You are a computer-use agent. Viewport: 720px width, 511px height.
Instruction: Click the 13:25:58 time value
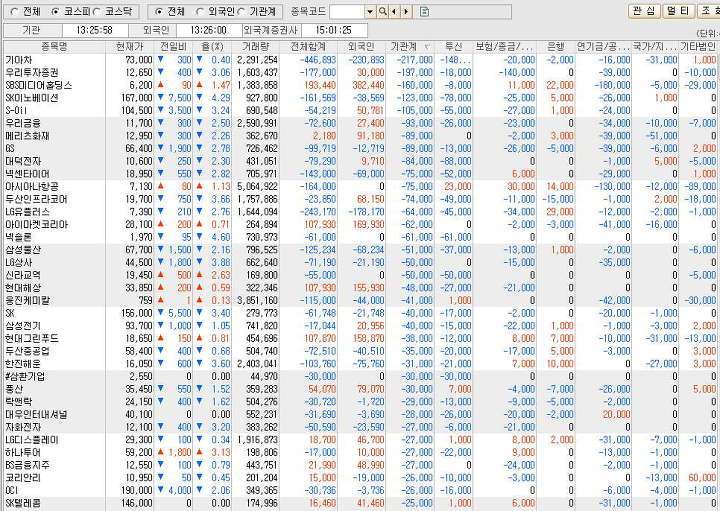point(95,30)
